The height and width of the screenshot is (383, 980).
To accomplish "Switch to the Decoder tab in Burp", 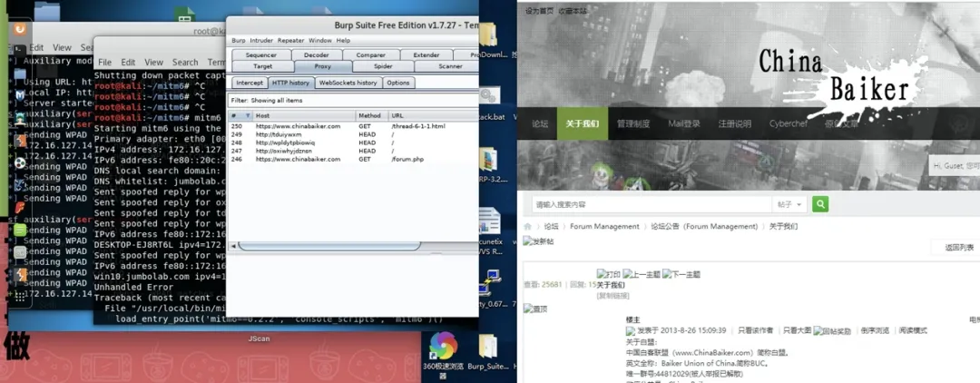I will click(317, 55).
